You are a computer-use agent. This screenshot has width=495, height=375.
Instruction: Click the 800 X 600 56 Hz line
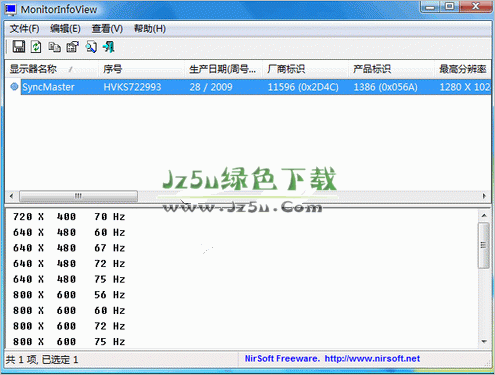point(69,295)
